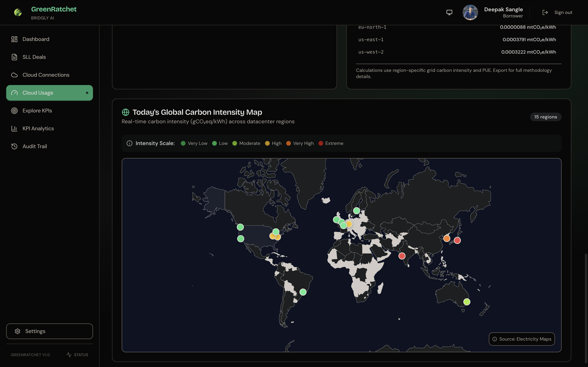This screenshot has height=367, width=588.
Task: Click the Extreme red legend swatch
Action: (x=321, y=143)
